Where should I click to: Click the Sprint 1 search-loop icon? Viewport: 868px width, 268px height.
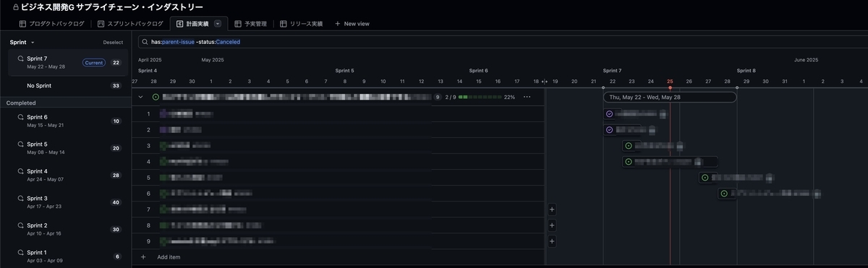coord(21,252)
